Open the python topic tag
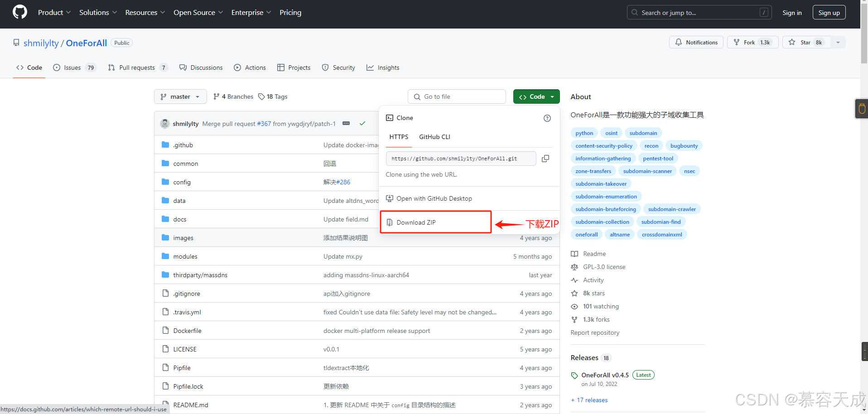This screenshot has width=868, height=414. tap(584, 133)
